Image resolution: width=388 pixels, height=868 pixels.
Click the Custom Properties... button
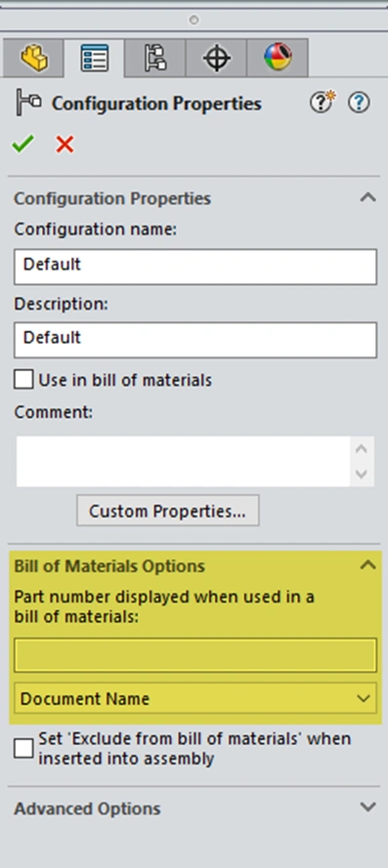(x=167, y=511)
